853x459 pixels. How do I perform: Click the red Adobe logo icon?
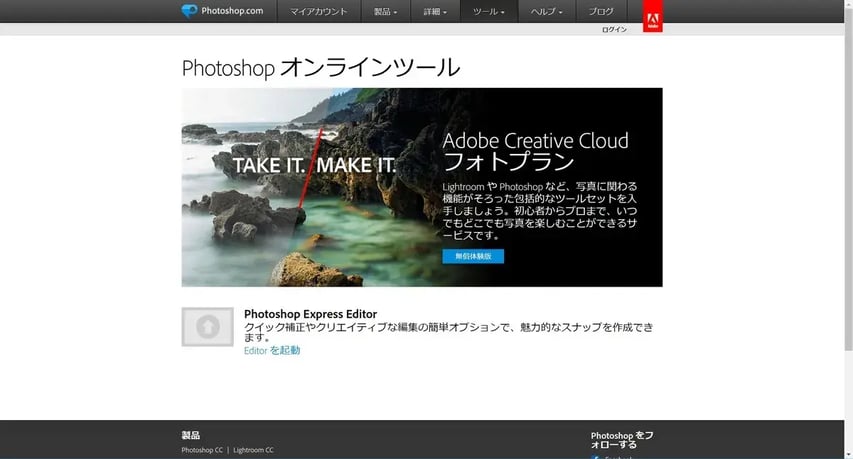coord(652,16)
